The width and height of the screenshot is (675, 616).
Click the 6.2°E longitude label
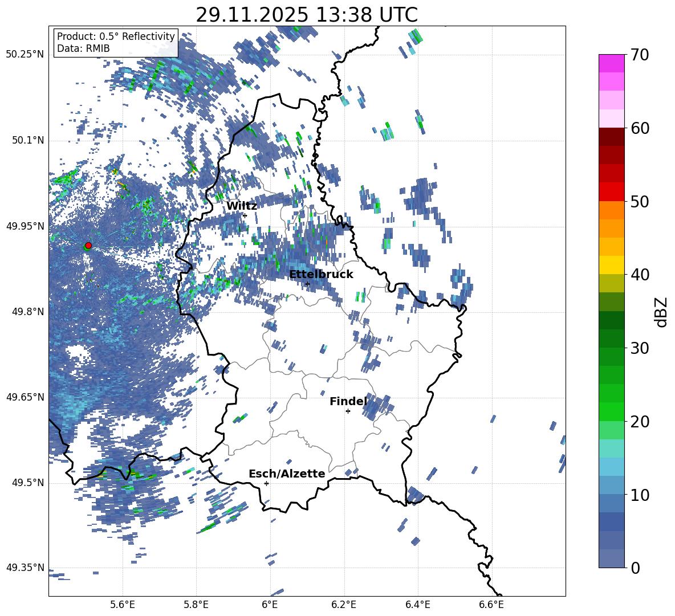tap(344, 605)
